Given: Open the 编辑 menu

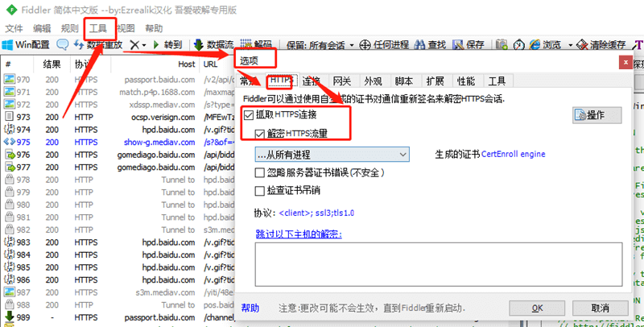Looking at the screenshot, I should pos(42,28).
